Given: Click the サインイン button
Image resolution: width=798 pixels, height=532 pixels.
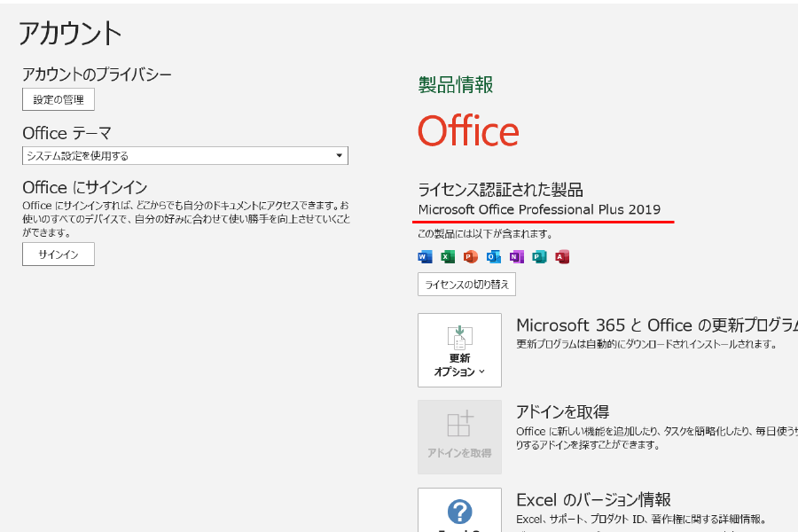Looking at the screenshot, I should coord(59,254).
